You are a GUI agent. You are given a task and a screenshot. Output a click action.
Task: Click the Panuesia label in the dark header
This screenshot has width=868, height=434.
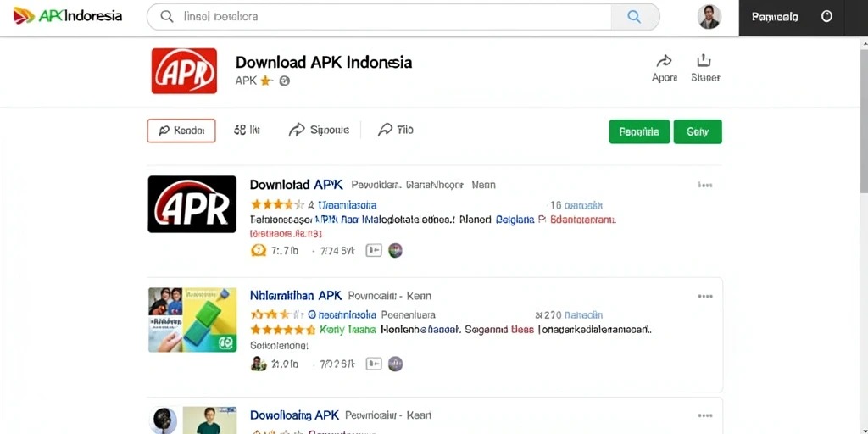tap(775, 17)
